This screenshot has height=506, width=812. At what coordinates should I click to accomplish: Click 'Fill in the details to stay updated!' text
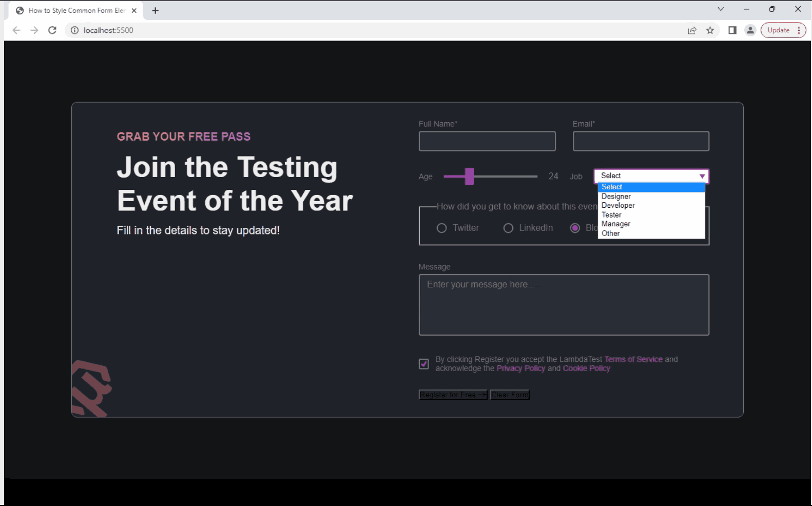[x=198, y=230]
